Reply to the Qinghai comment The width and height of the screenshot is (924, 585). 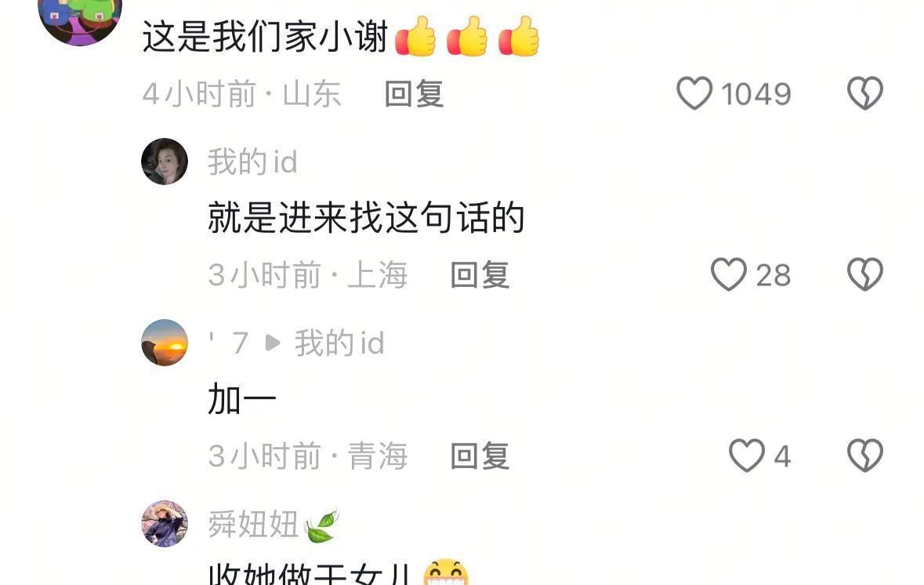click(x=480, y=456)
